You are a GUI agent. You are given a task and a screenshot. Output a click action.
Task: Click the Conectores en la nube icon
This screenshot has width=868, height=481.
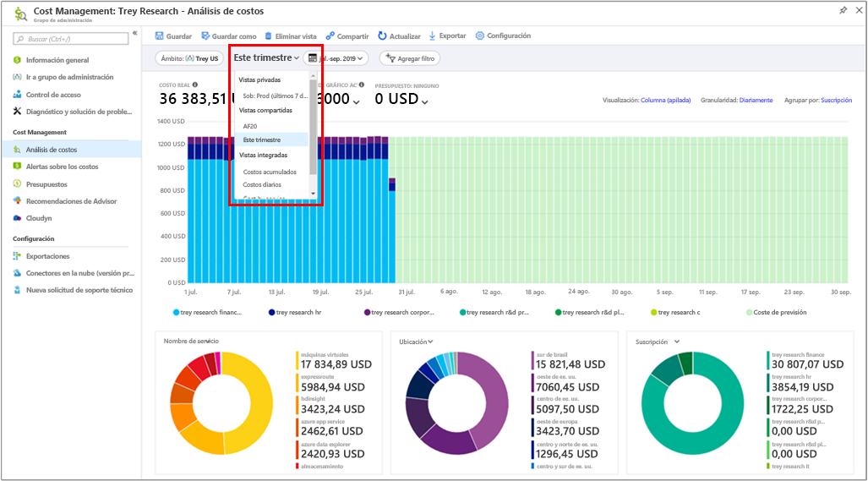tap(17, 273)
